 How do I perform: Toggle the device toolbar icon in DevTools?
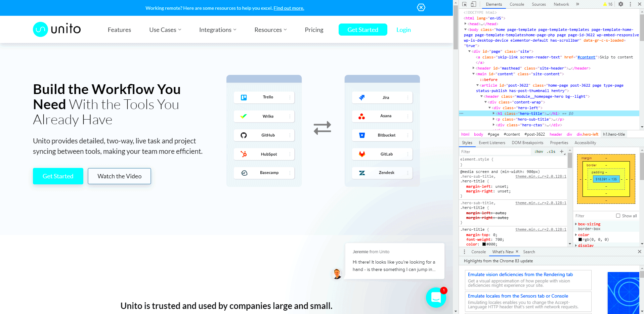click(473, 4)
